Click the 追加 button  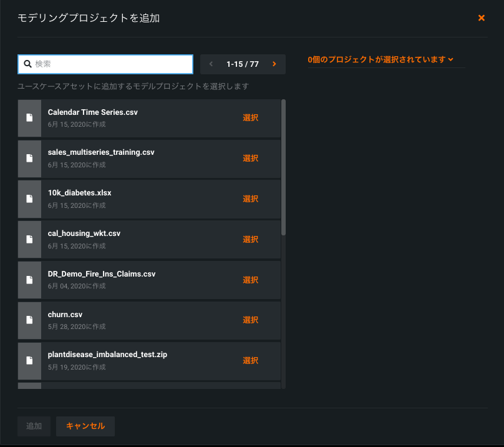pyautogui.click(x=34, y=426)
